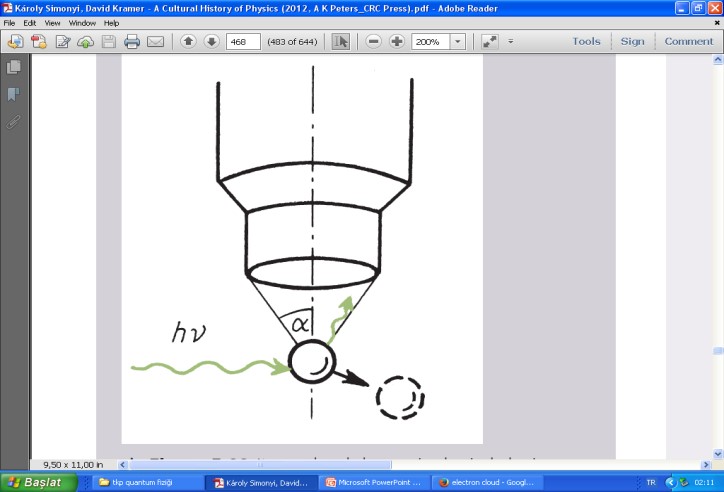Viewport: 724px width, 492px height.
Task: Click the horizontal scrollbar at the bottom
Action: (400, 465)
